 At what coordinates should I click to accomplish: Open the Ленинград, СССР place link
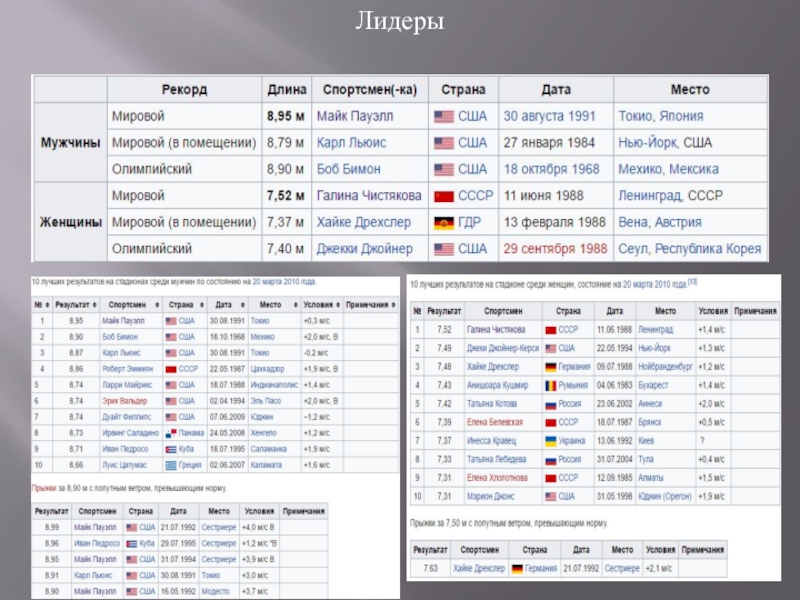670,196
